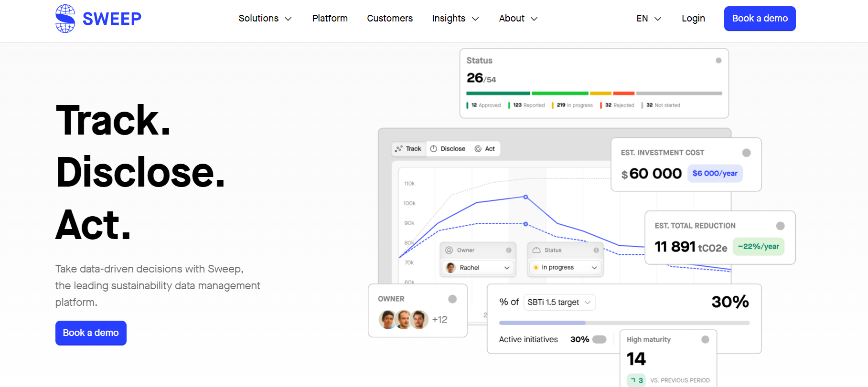Click the gray dot on High maturity card
The width and height of the screenshot is (868, 387).
pyautogui.click(x=705, y=339)
